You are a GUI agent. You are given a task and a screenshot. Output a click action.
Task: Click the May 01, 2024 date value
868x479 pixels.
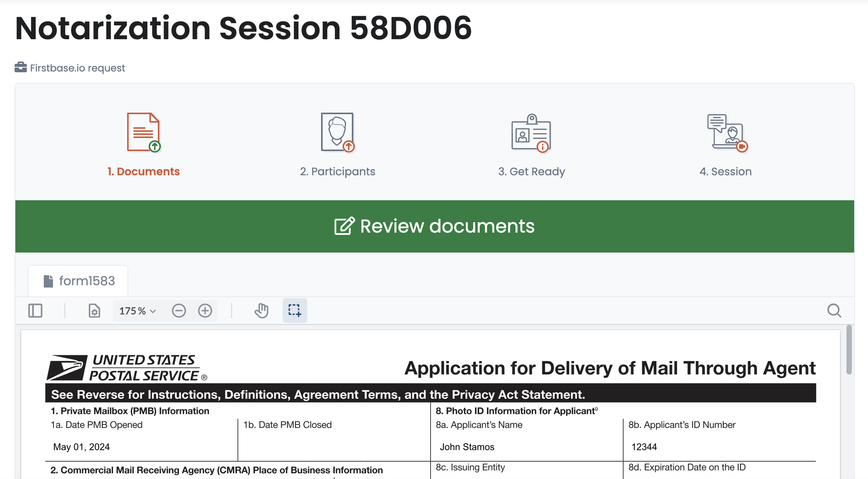[x=81, y=447]
